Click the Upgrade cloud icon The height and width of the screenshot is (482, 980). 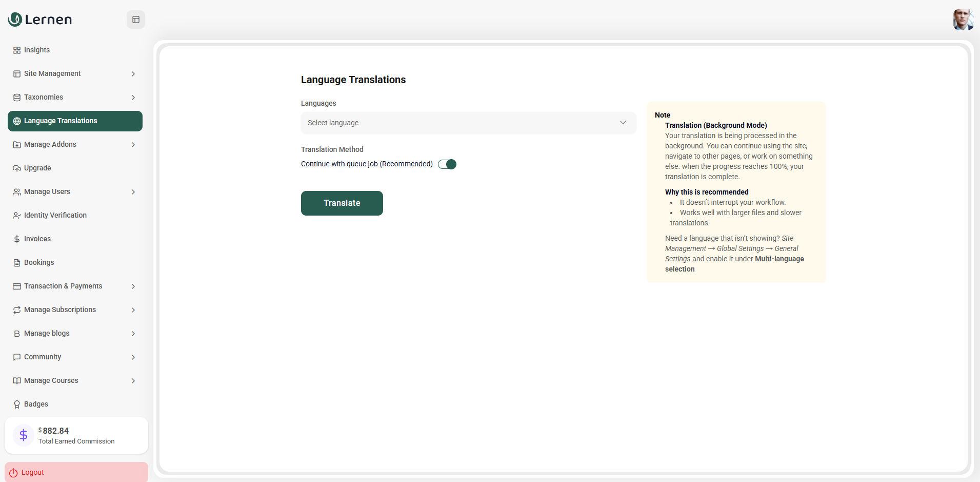tap(17, 168)
